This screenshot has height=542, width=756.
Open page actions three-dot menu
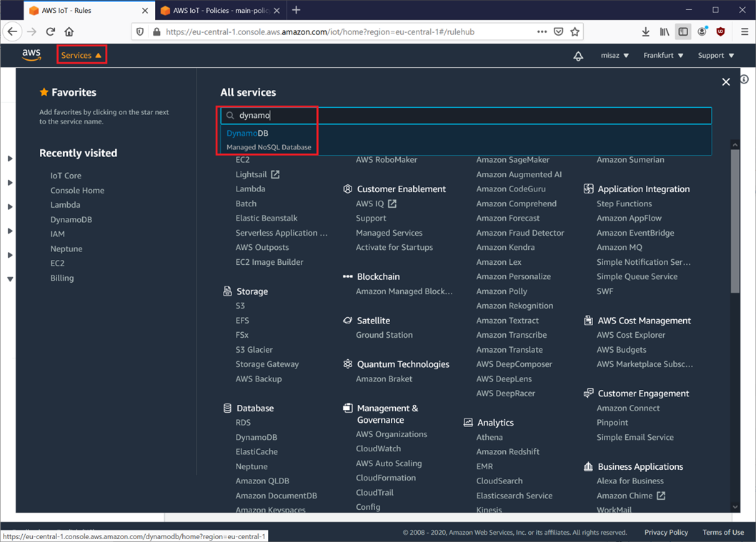542,32
